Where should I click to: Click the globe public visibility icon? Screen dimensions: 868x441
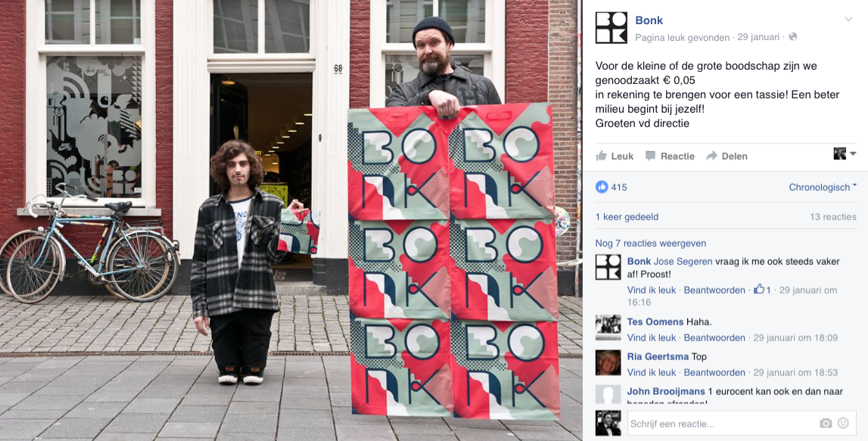tap(793, 37)
